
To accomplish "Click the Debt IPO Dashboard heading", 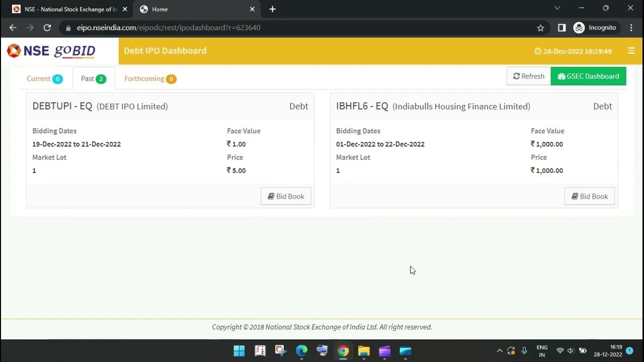I will (x=165, y=51).
